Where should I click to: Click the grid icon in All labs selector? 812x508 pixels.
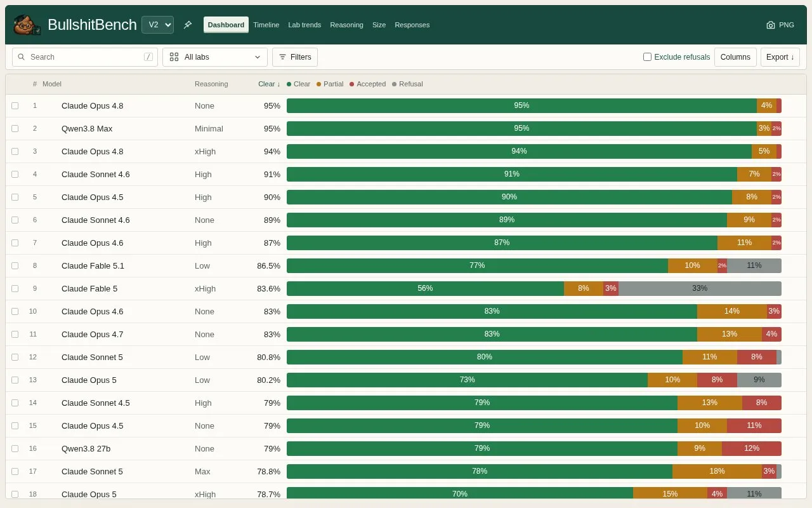[174, 57]
